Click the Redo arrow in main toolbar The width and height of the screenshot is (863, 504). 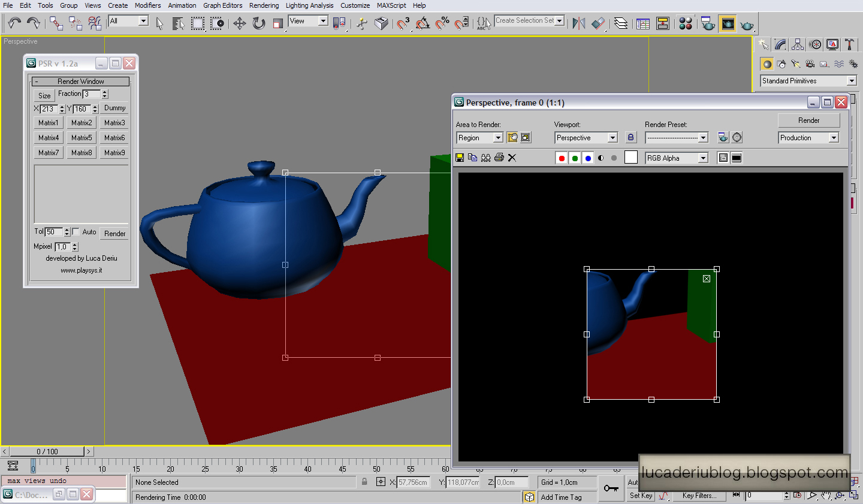34,23
